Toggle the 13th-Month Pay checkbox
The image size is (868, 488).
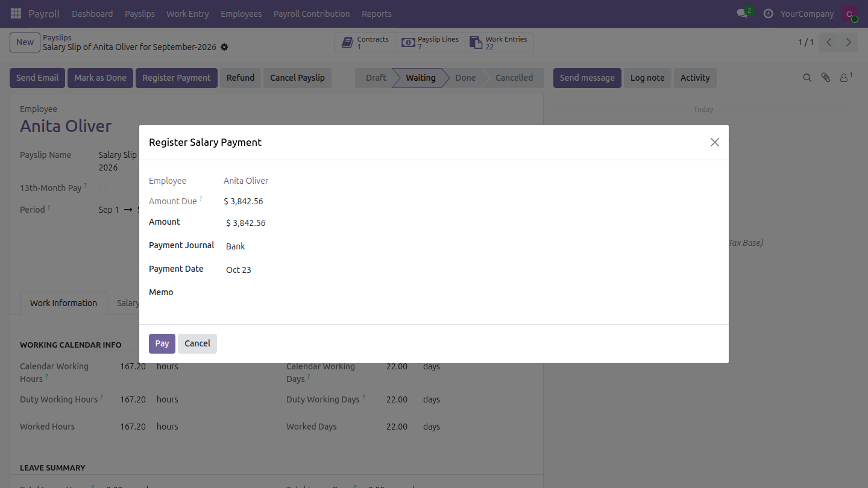click(103, 188)
